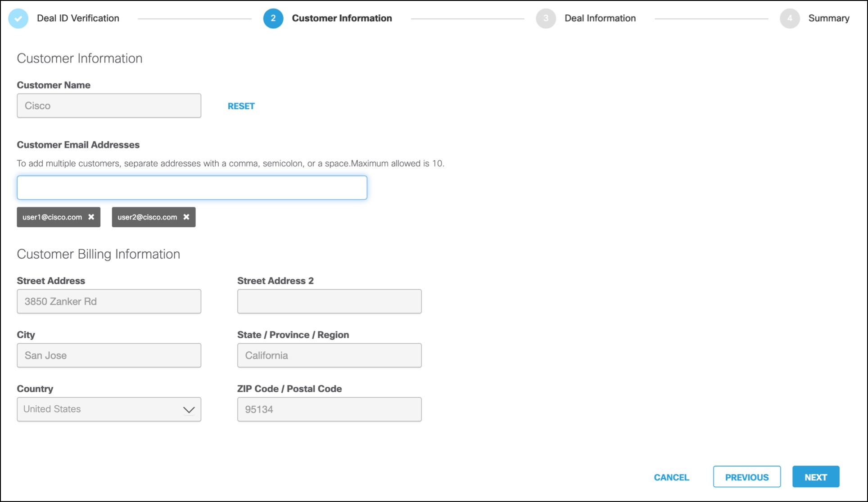868x502 pixels.
Task: Expand the Country dropdown arrow
Action: click(189, 409)
